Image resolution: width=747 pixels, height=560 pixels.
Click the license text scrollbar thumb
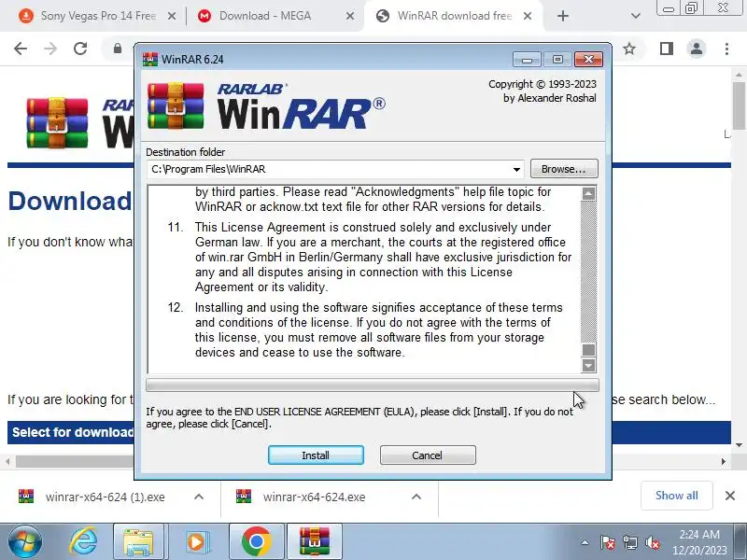click(589, 350)
